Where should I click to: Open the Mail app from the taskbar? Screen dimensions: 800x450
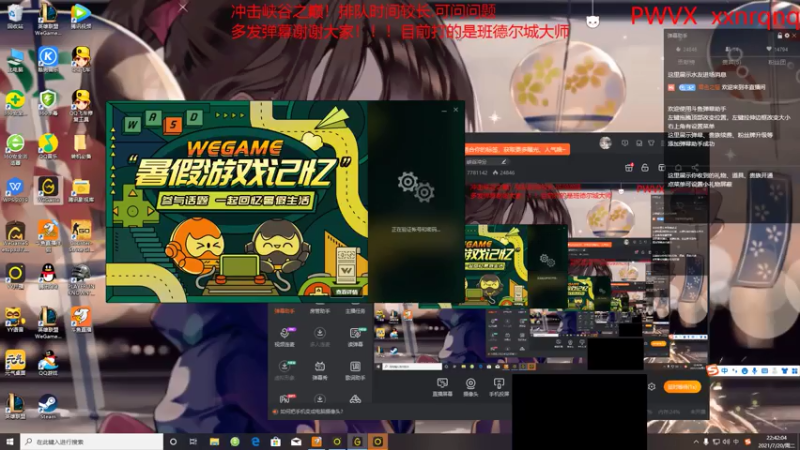coord(296,442)
